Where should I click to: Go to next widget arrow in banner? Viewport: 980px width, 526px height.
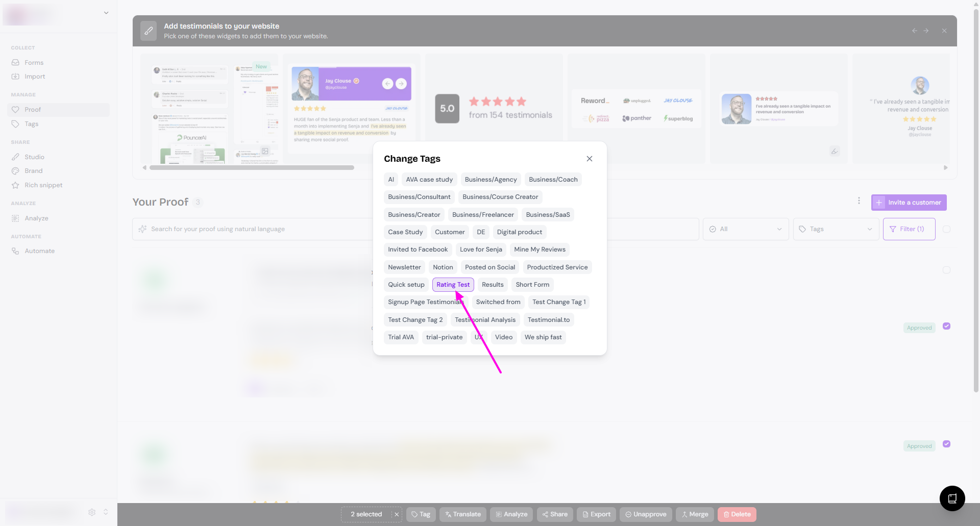(926, 31)
